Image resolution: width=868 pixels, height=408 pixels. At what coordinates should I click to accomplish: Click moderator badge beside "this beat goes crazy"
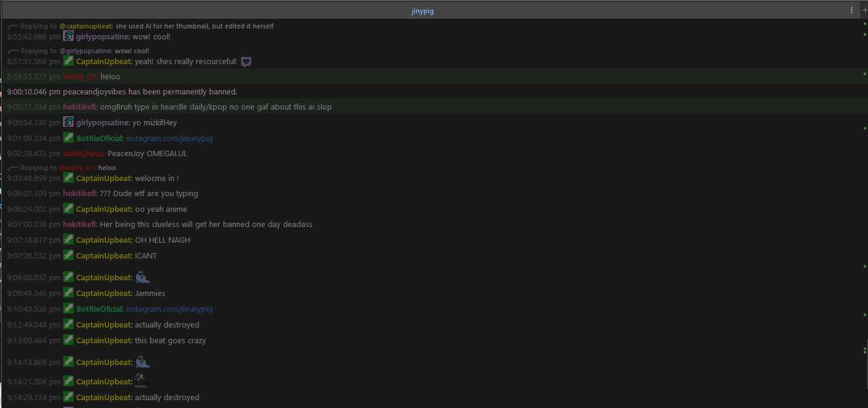(68, 340)
